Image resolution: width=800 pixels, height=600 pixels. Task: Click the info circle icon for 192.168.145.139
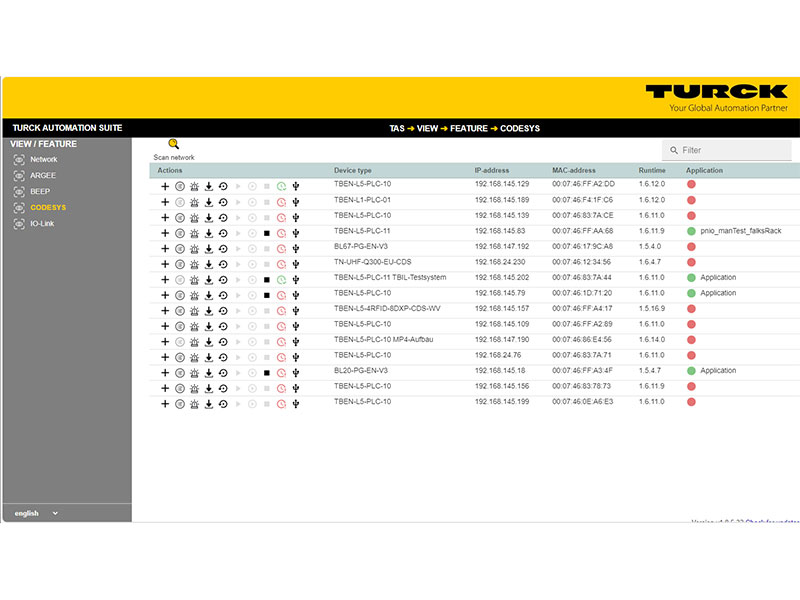pos(180,218)
